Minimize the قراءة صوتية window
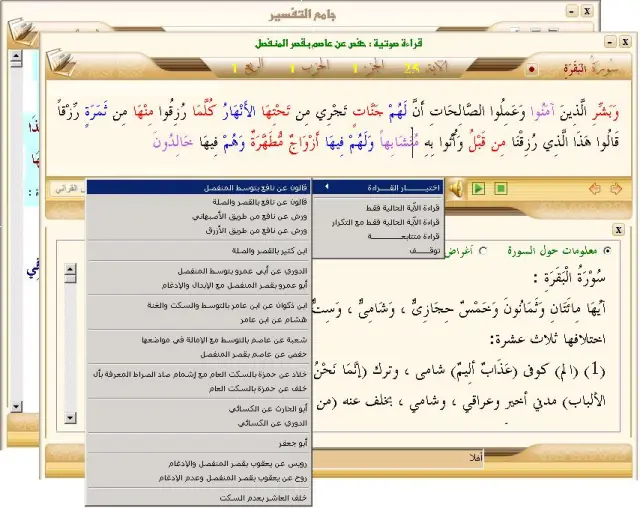The width and height of the screenshot is (640, 508). coord(610,42)
